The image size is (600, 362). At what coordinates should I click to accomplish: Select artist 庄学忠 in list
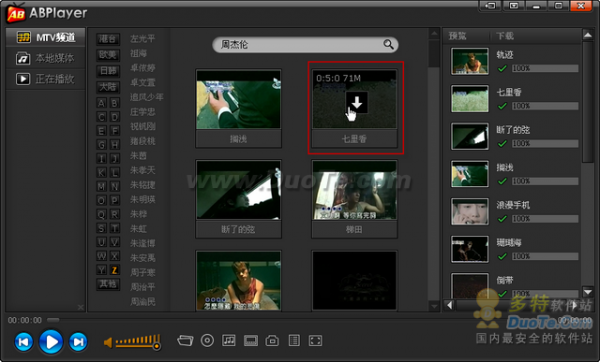pyautogui.click(x=143, y=112)
